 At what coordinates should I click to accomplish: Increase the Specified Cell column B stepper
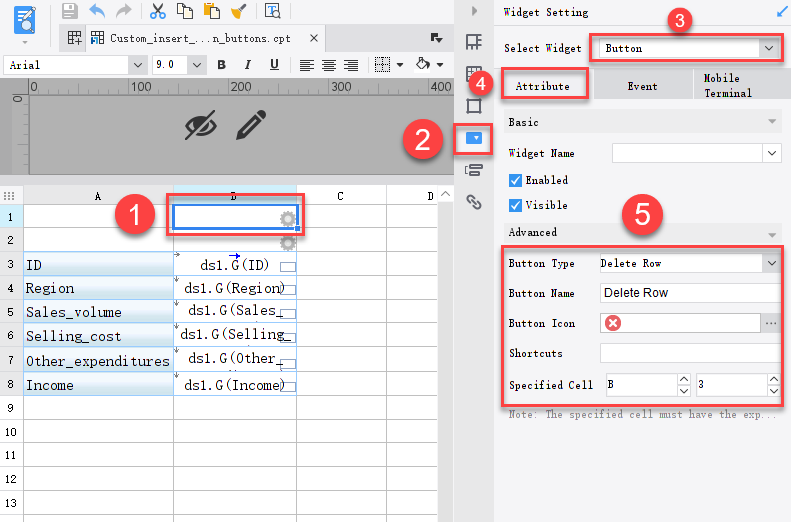[684, 379]
